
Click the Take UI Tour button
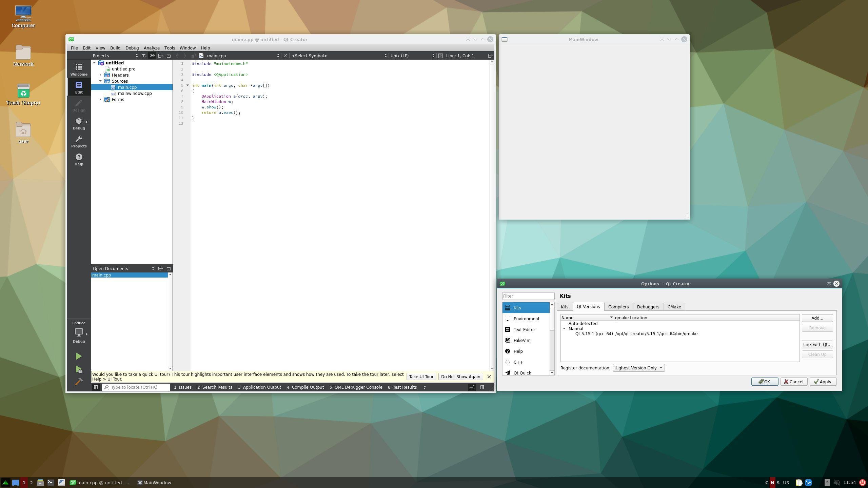pos(421,377)
